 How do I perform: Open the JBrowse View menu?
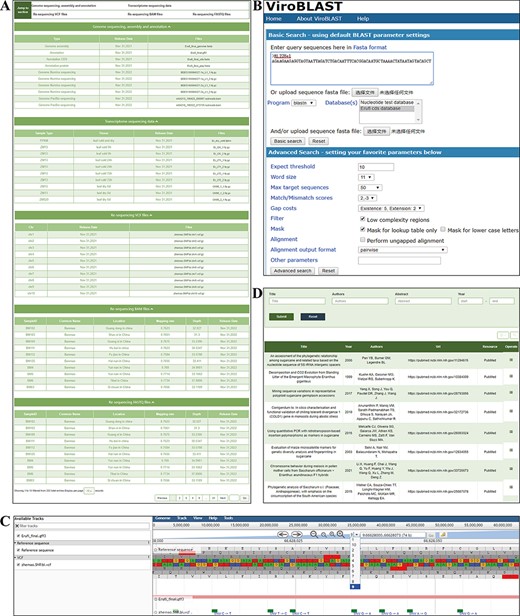click(x=198, y=518)
